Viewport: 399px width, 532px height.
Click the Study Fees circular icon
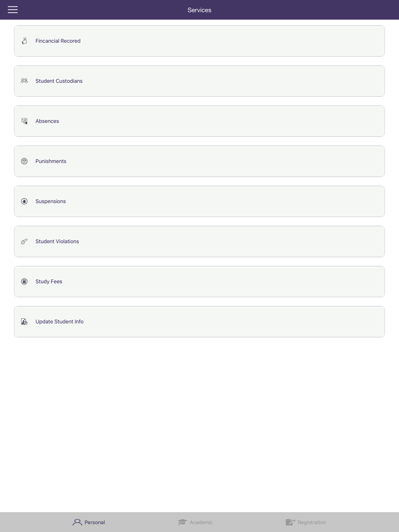[24, 282]
